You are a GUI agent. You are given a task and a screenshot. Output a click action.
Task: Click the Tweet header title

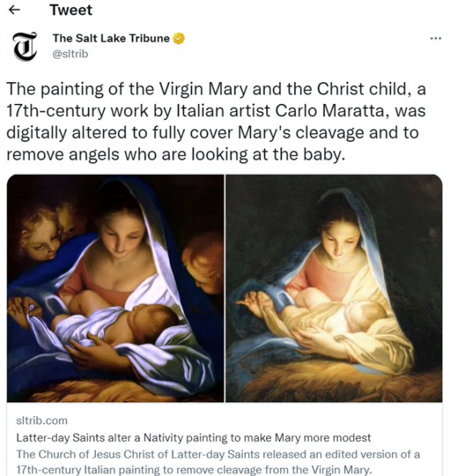[71, 10]
